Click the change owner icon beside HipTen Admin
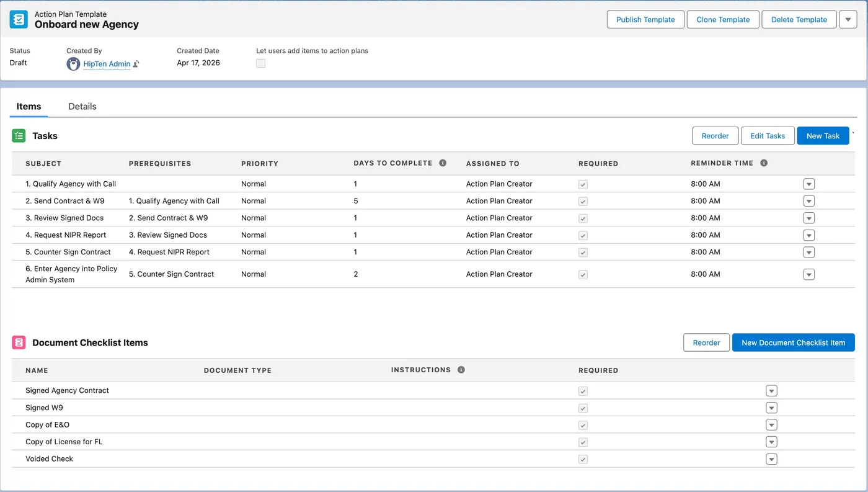The width and height of the screenshot is (868, 492). coord(136,64)
